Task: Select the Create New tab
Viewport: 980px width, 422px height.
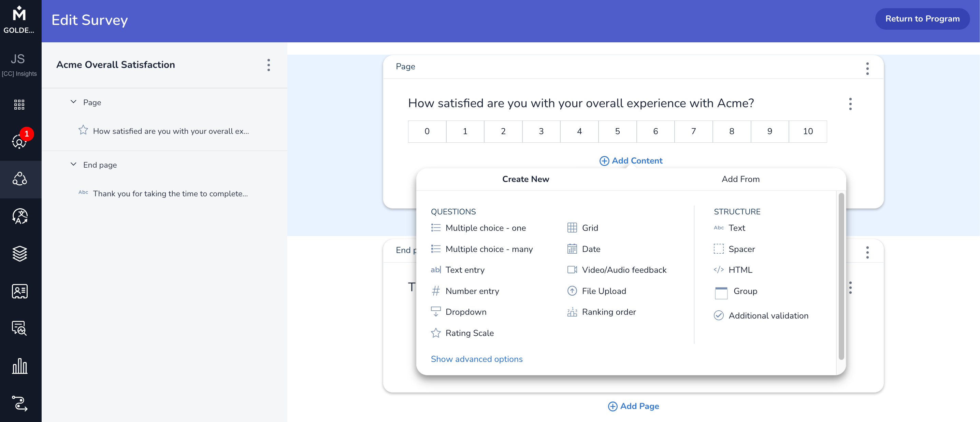Action: click(525, 179)
